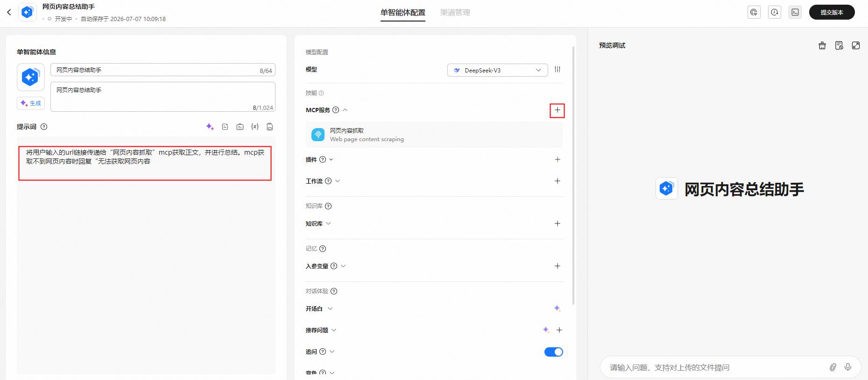Screen dimensions: 868x380
Task: Open help icon beside 知识库 heading
Action: [328, 206]
